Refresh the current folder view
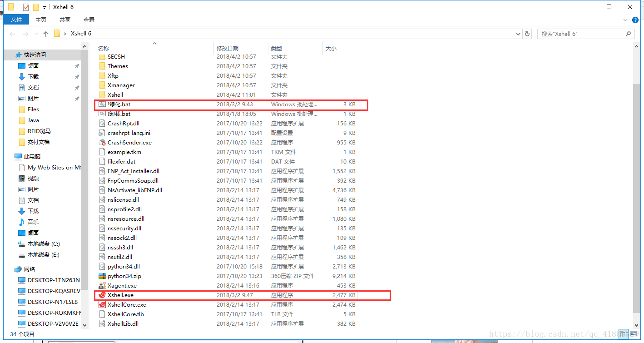Viewport: 644px width, 343px height. tap(527, 34)
